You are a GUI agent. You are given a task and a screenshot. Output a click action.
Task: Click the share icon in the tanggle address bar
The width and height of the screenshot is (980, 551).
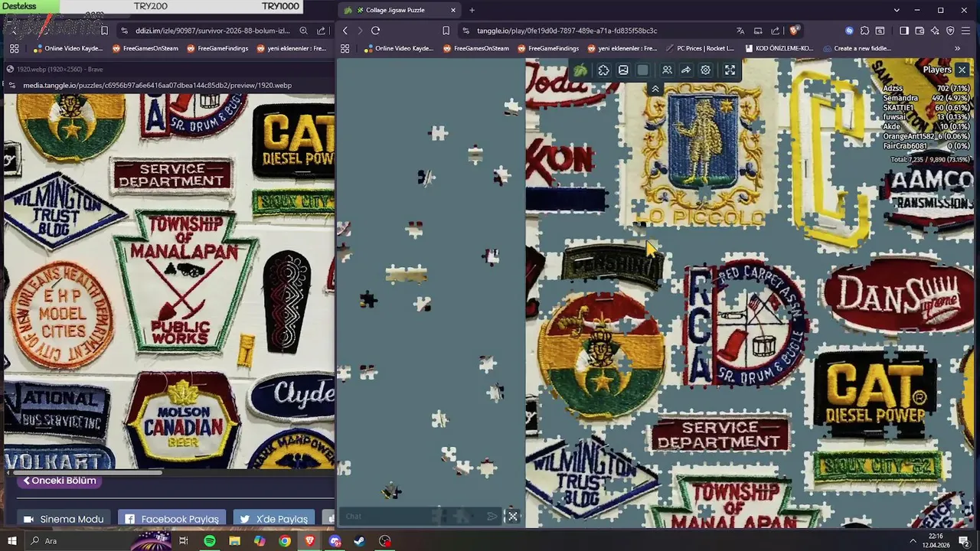[776, 31]
